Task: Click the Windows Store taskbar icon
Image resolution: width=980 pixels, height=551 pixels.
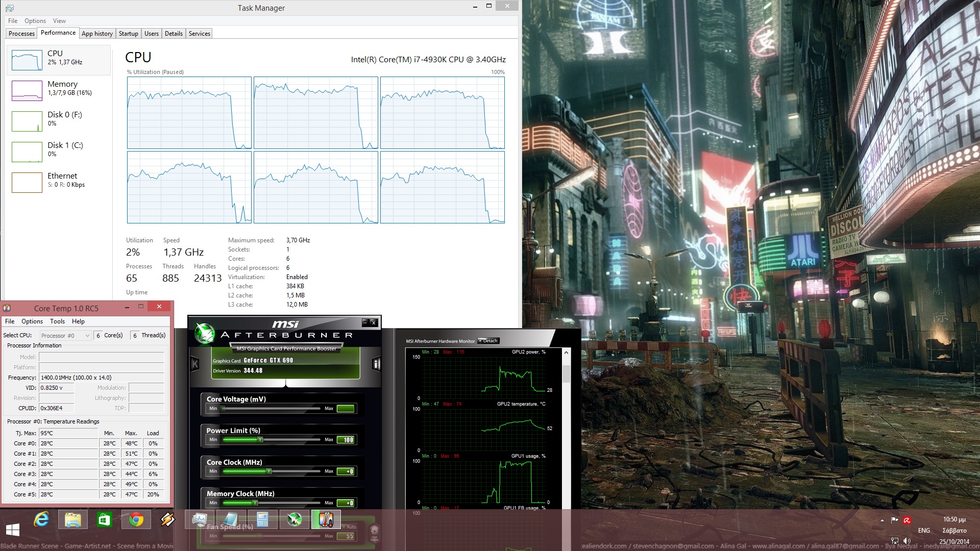Action: tap(104, 520)
